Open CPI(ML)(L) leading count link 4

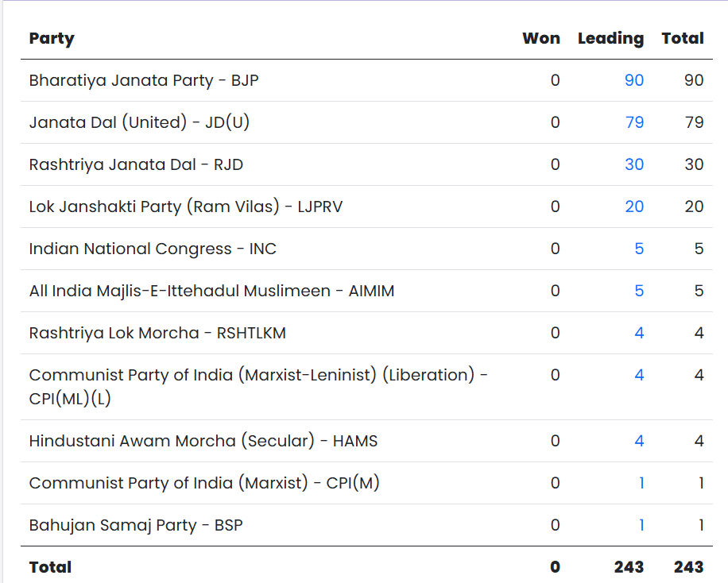tap(639, 375)
